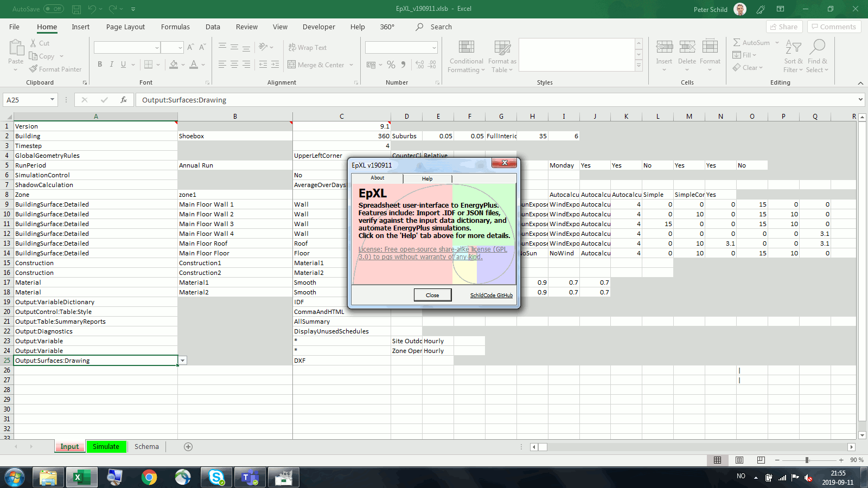This screenshot has width=868, height=488.
Task: Click the Windows Start button
Action: (x=15, y=477)
